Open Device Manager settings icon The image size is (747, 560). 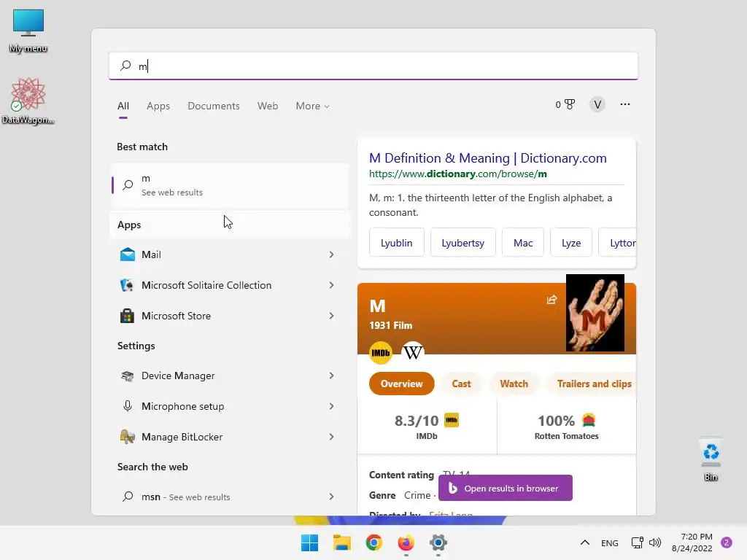click(x=127, y=376)
